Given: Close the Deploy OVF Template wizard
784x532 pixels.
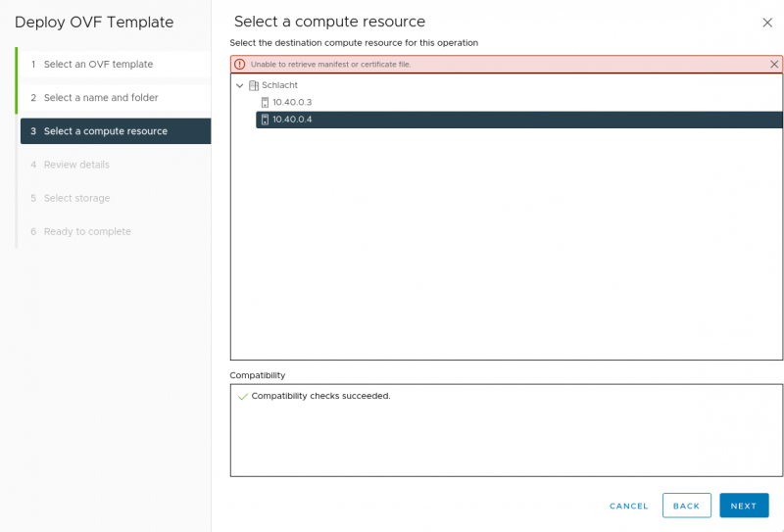Looking at the screenshot, I should (766, 23).
